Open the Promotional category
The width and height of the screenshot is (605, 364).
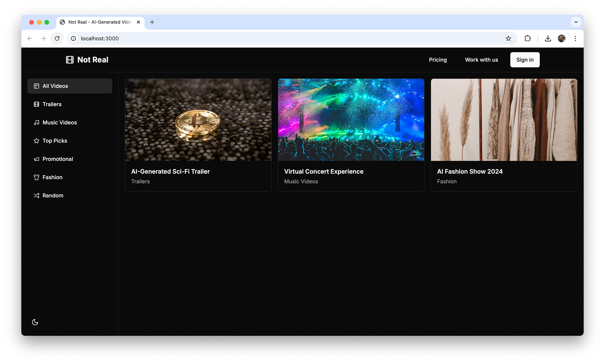70,159
